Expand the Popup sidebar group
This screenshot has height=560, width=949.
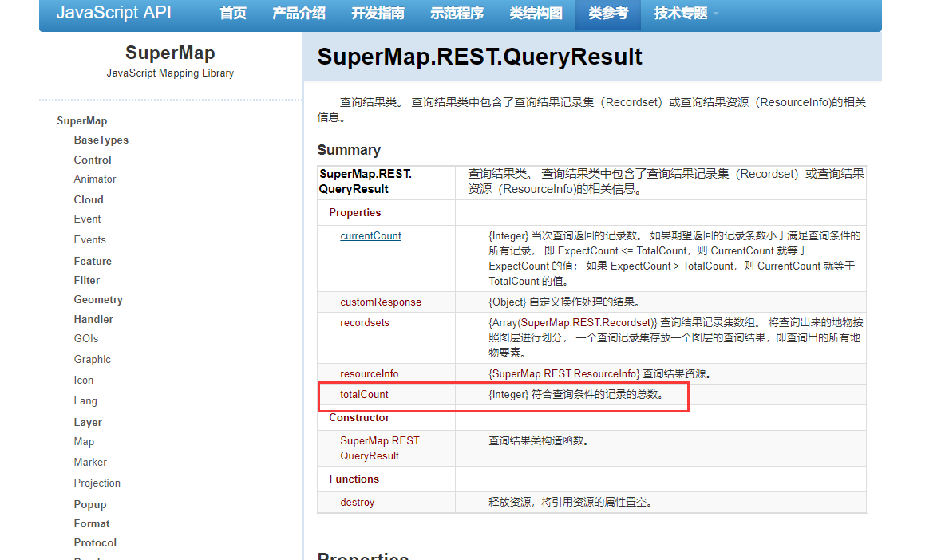[90, 504]
